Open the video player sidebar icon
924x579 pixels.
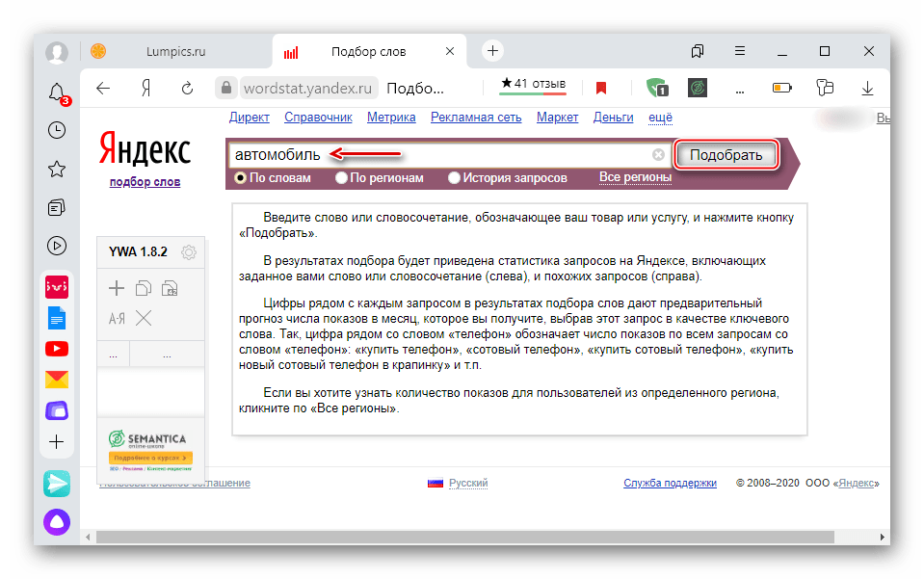coord(57,246)
